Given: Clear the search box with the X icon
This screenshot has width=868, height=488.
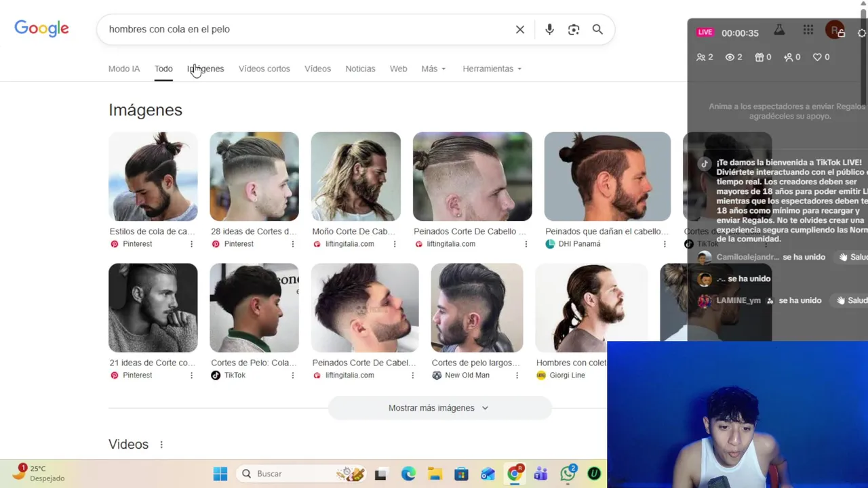Looking at the screenshot, I should (520, 29).
